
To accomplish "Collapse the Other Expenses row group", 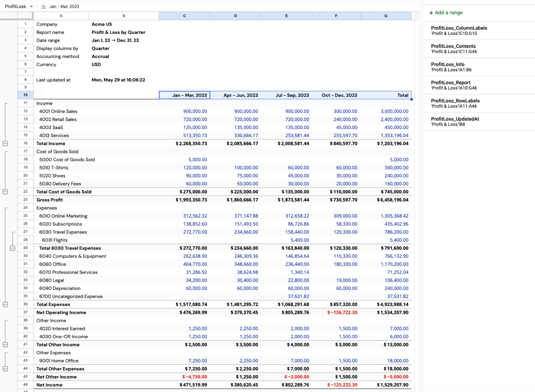I will (x=5, y=369).
